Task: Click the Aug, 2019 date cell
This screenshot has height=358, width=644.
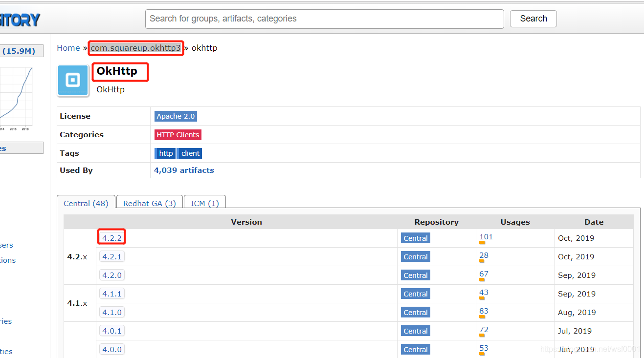Action: 577,313
